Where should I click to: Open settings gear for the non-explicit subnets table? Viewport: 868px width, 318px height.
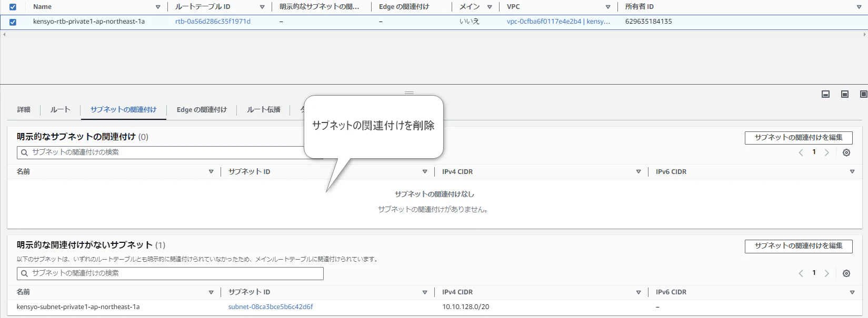[846, 273]
